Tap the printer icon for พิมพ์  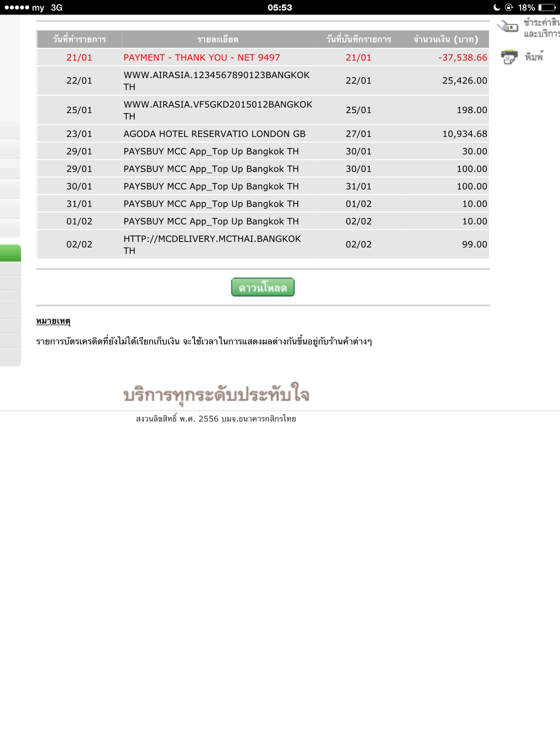(509, 57)
